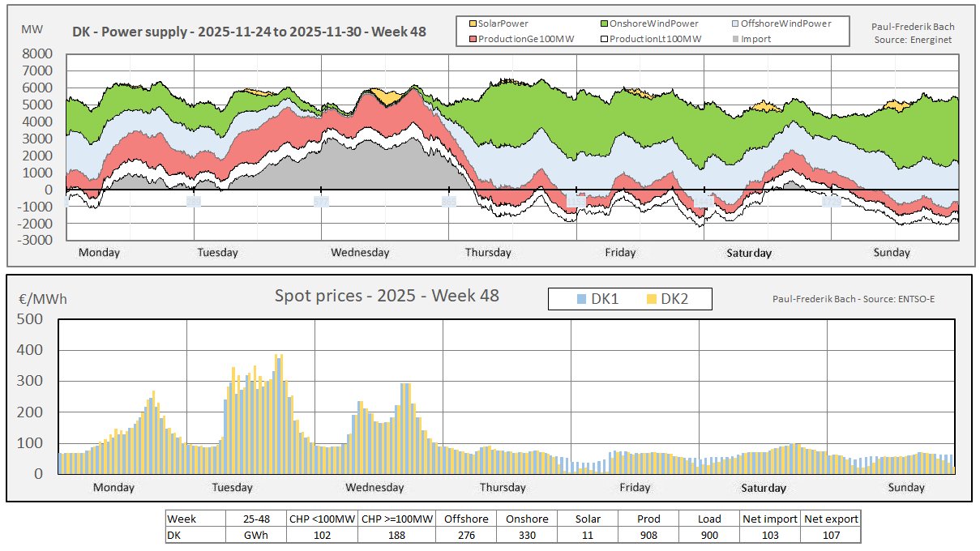The height and width of the screenshot is (551, 980).
Task: Click the €/MWh axis unit label
Action: click(x=42, y=299)
